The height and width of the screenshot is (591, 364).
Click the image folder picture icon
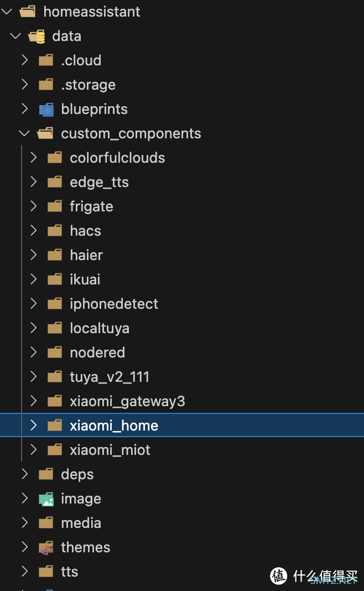click(x=46, y=499)
